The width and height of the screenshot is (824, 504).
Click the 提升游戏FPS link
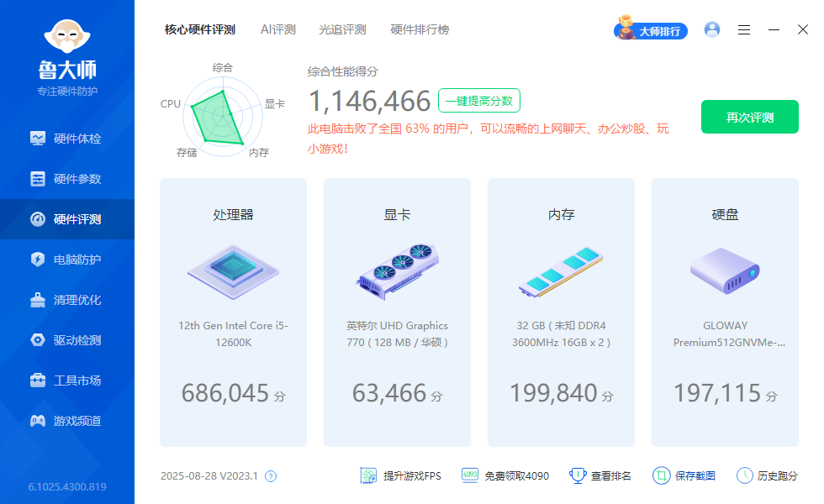[x=400, y=475]
